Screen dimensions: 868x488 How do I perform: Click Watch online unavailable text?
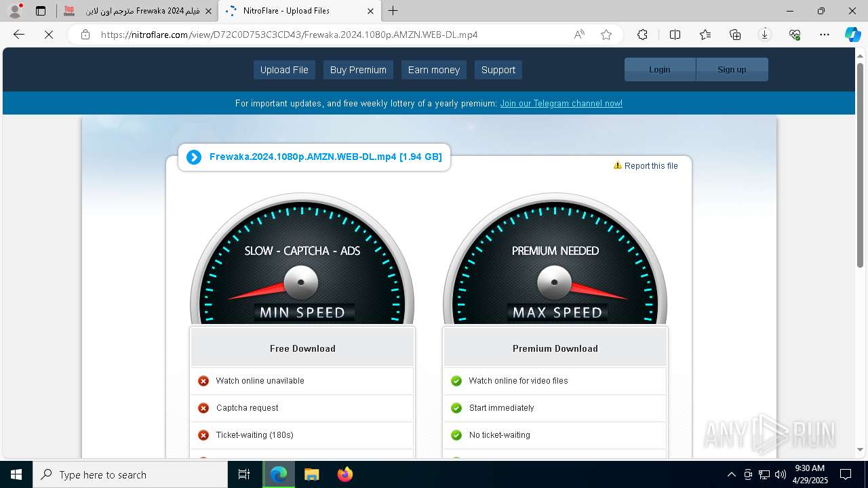[260, 381]
